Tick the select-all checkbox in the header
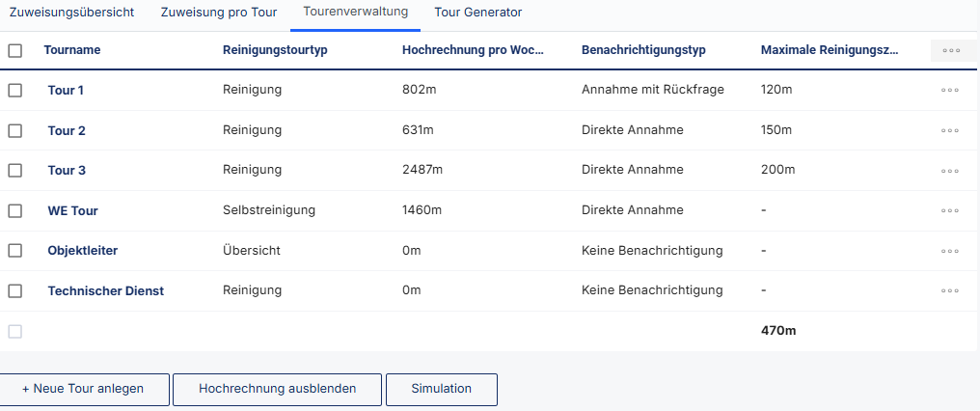This screenshot has width=980, height=411. [x=15, y=50]
